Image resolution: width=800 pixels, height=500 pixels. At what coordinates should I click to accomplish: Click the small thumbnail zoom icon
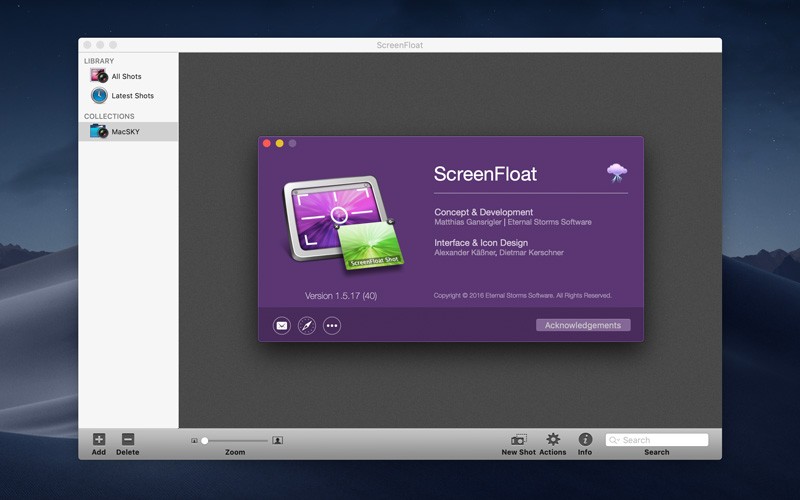tap(194, 440)
